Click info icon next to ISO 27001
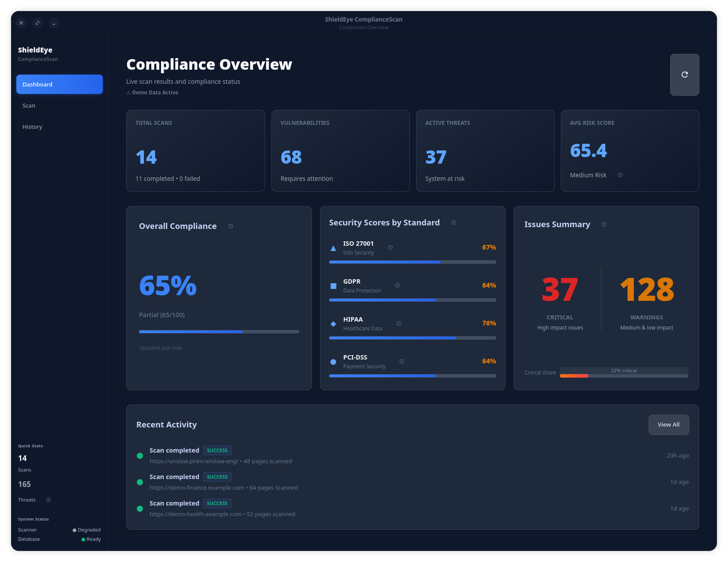This screenshot has height=562, width=728. (x=390, y=247)
